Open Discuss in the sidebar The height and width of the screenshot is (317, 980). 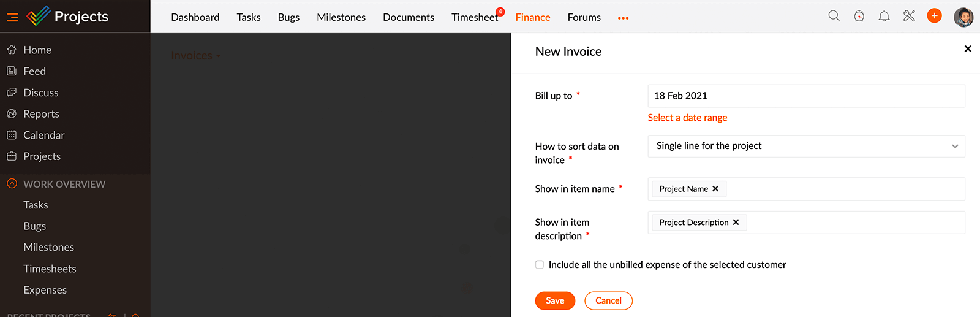coord(41,93)
